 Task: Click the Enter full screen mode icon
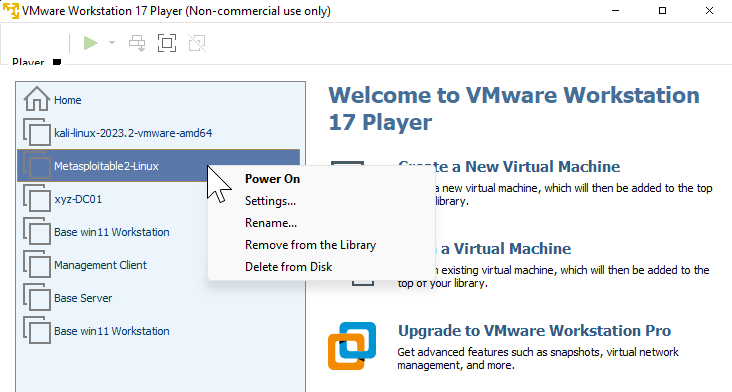[x=167, y=43]
